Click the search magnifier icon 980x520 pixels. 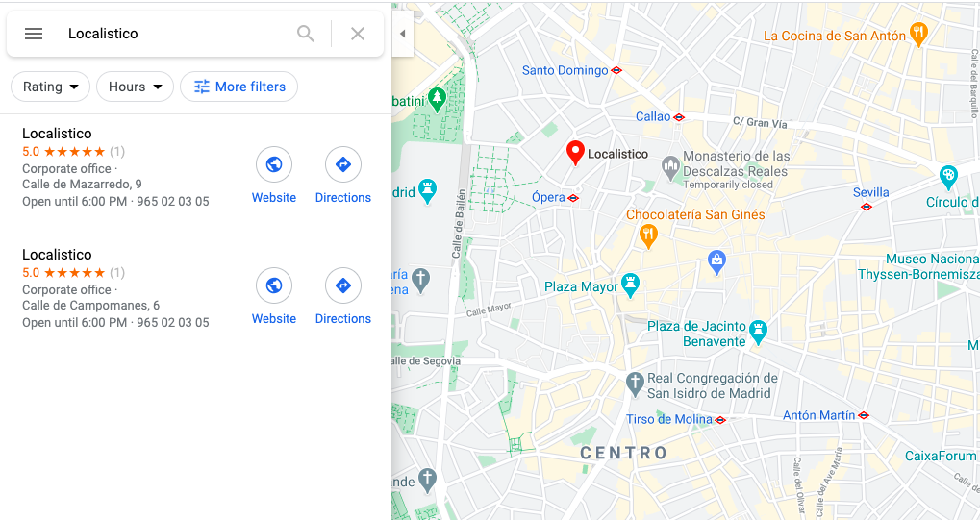tap(306, 34)
